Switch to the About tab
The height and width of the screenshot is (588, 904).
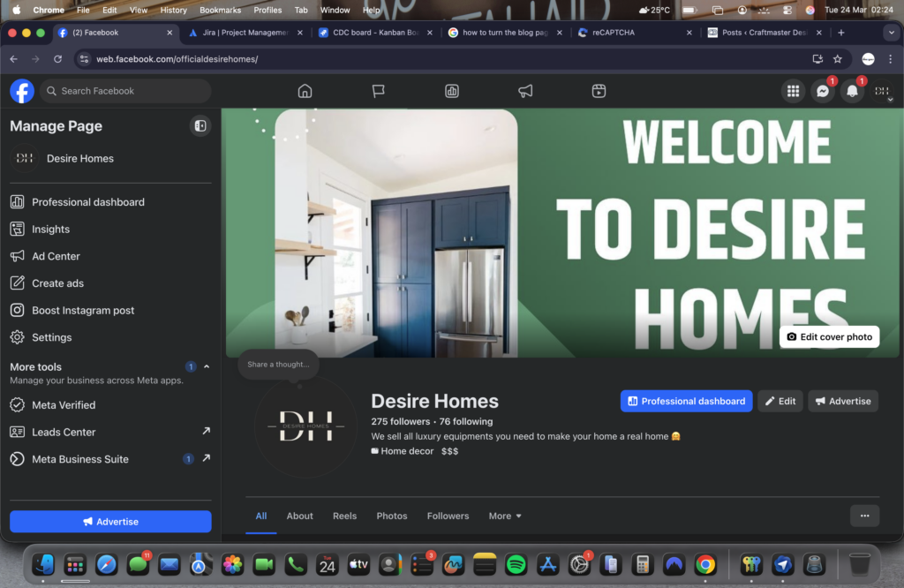click(299, 516)
